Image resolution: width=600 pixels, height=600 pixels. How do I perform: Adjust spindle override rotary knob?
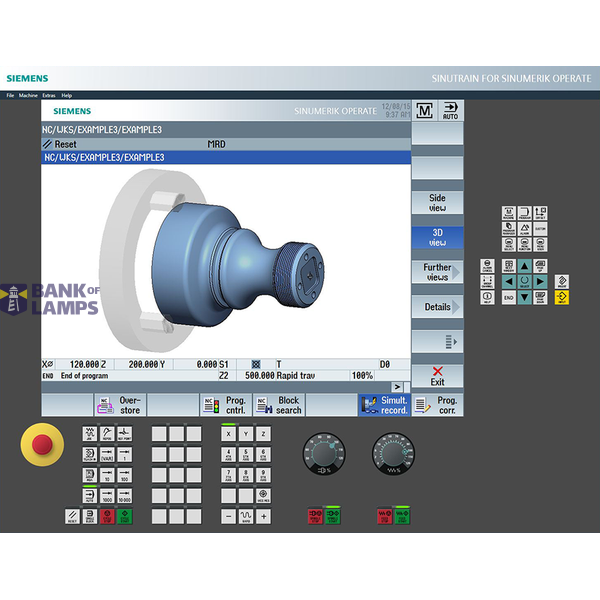[324, 454]
